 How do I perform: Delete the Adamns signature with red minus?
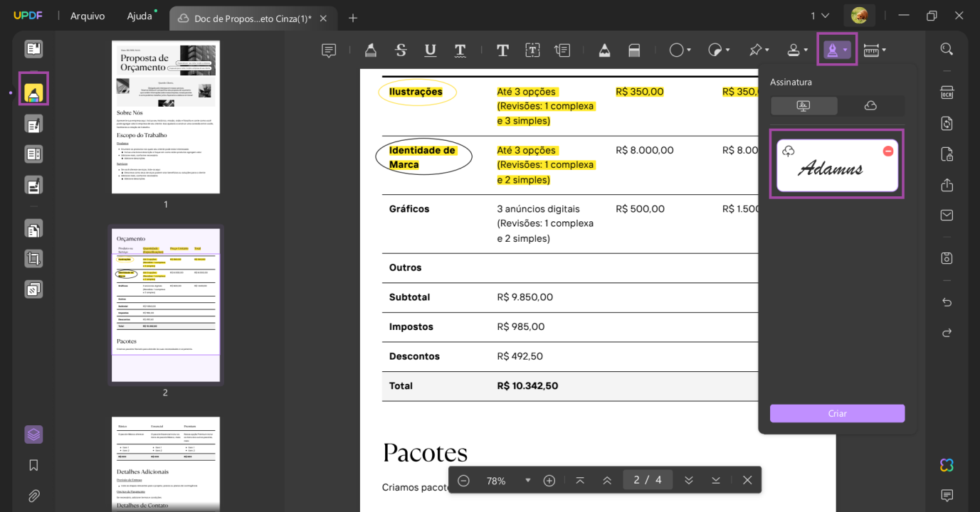point(888,151)
